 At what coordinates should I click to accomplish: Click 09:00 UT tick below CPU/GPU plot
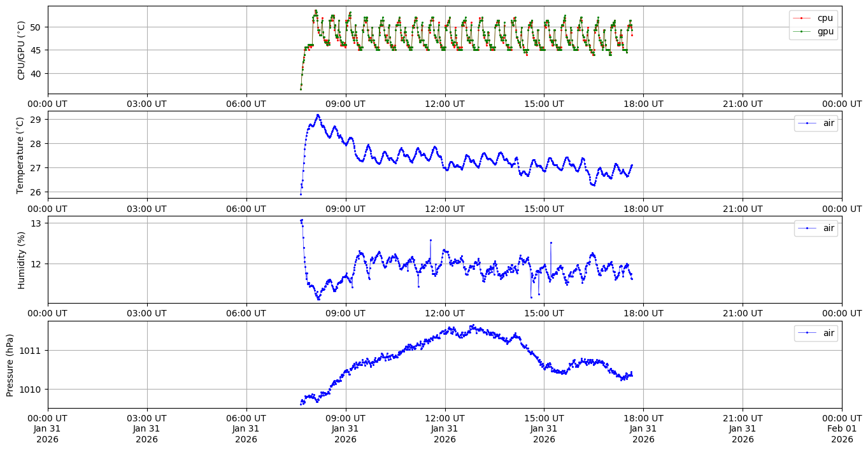[345, 104]
